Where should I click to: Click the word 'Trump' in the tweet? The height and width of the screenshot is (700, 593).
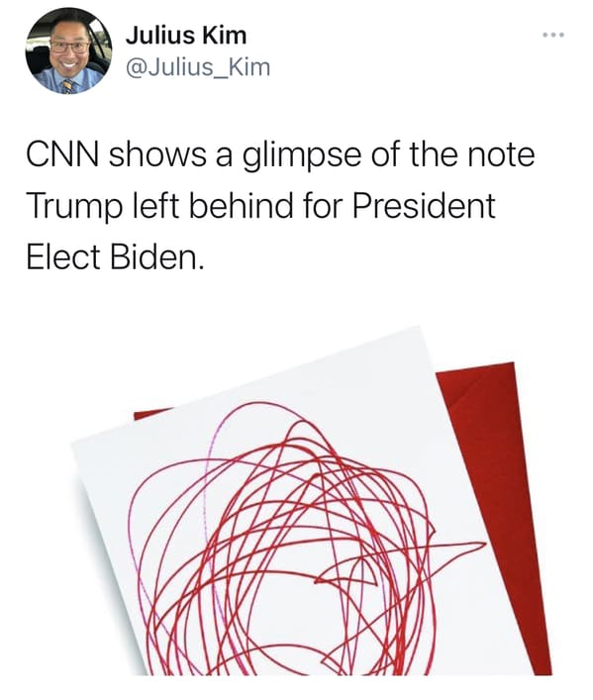pyautogui.click(x=74, y=206)
